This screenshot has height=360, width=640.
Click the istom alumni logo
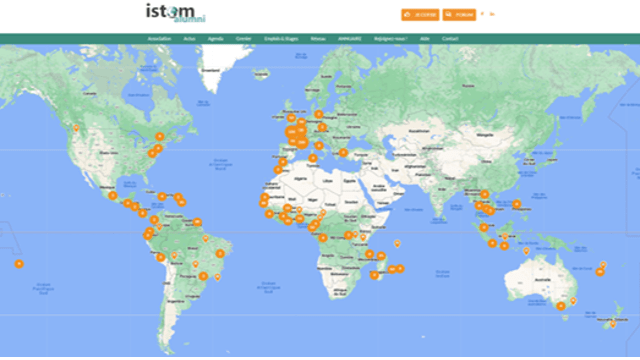click(176, 13)
